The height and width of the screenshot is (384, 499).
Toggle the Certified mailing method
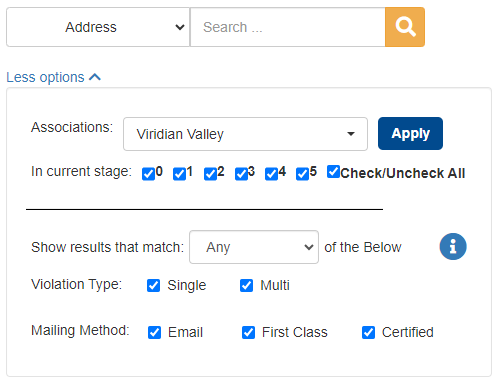pos(368,332)
